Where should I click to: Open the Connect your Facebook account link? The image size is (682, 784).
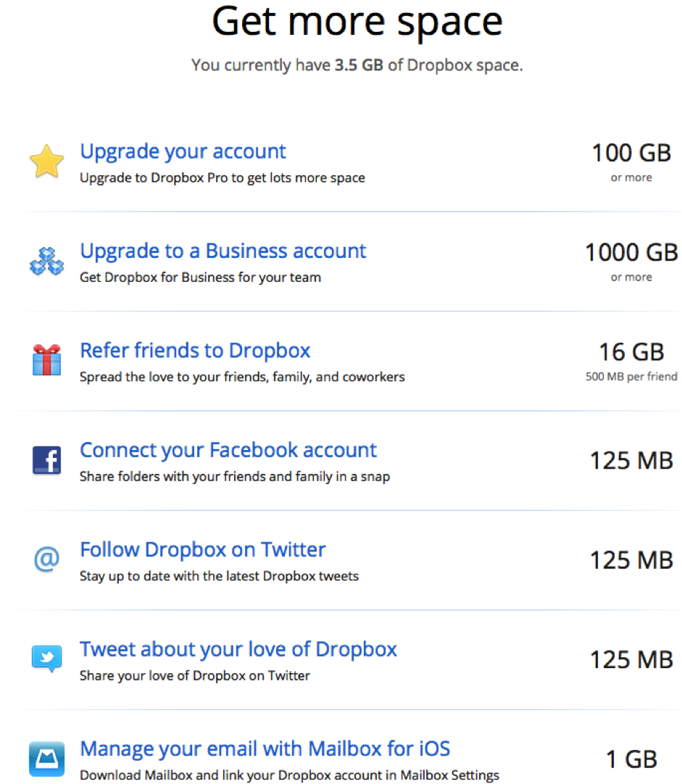pyautogui.click(x=228, y=450)
